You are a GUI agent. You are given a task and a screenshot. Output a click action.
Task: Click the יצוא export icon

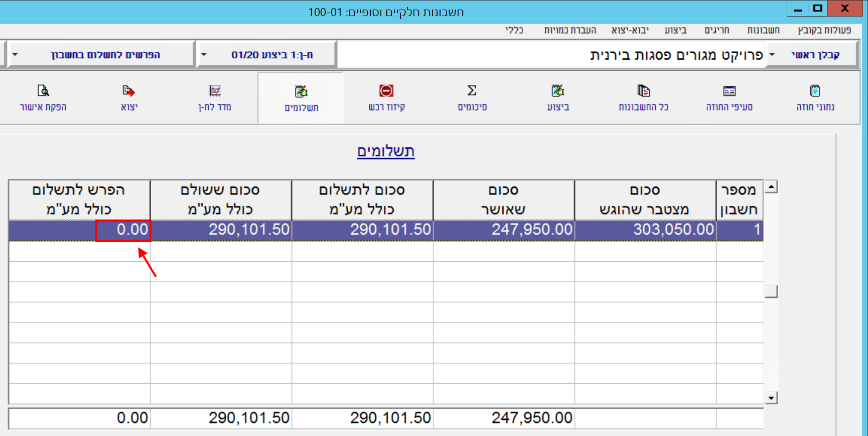129,91
